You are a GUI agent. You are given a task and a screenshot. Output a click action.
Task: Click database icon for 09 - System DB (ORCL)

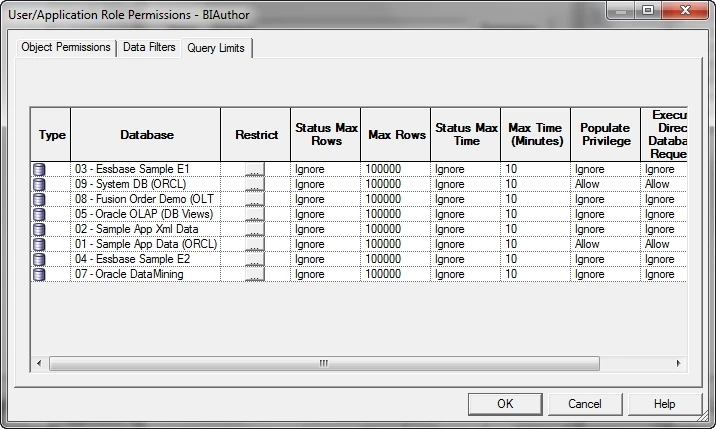tap(39, 184)
